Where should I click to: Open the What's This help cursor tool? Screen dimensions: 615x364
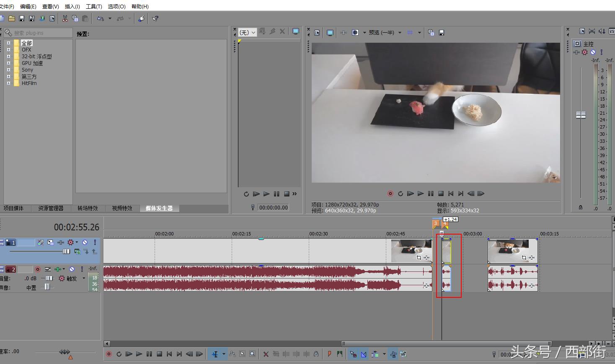(155, 18)
